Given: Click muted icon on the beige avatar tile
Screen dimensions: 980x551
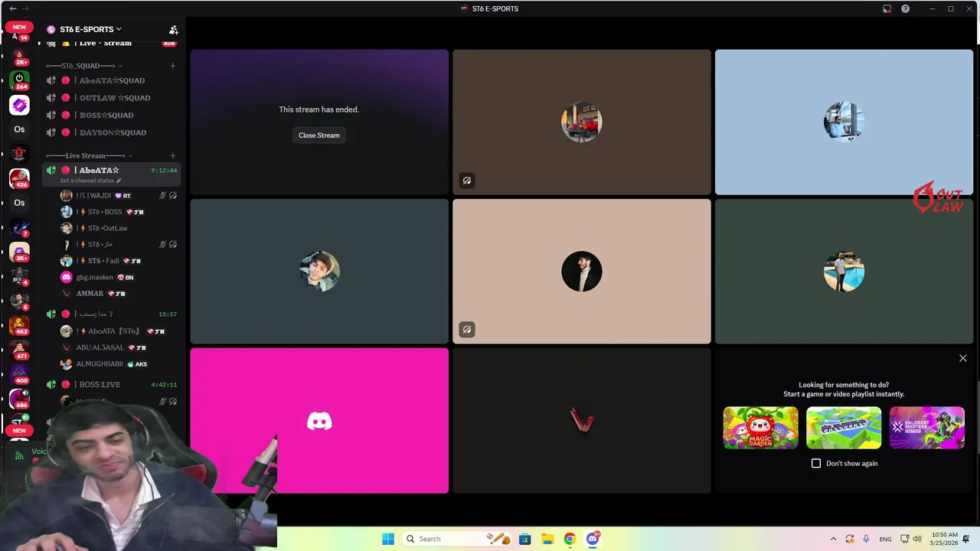Looking at the screenshot, I should pos(466,330).
